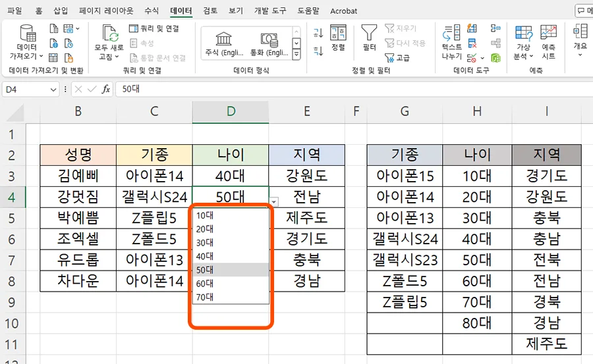The width and height of the screenshot is (593, 364).
Task: Toggle the Filter (필터) funnel
Action: [369, 38]
